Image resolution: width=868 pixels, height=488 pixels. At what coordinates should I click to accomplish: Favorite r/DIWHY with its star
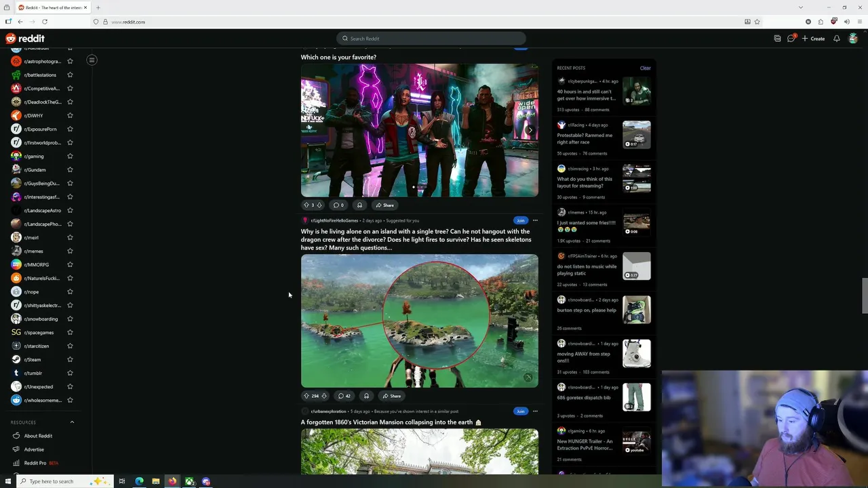pos(70,115)
